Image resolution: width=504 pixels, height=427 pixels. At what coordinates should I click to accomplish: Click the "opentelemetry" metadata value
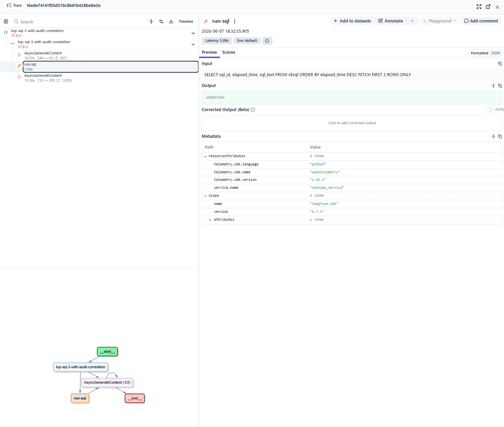point(325,172)
